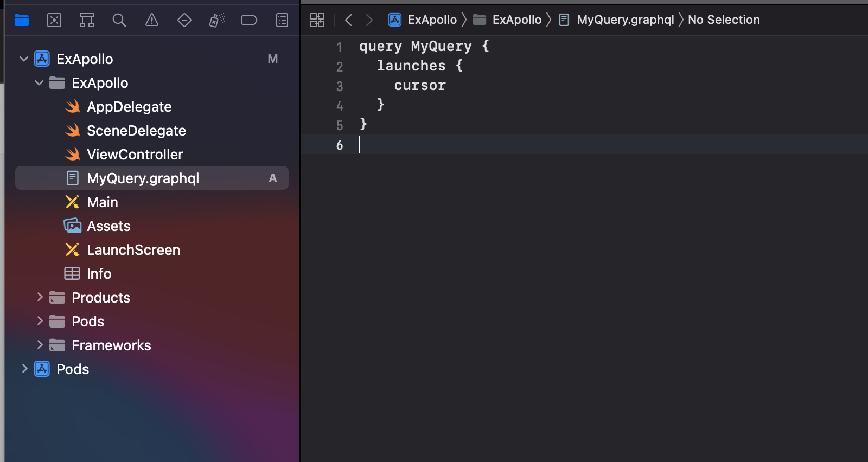Click the Main storyboard icon

pos(72,202)
